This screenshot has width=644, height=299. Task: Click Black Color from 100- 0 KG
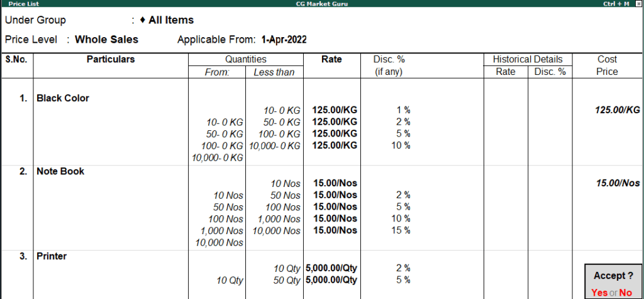click(x=222, y=146)
